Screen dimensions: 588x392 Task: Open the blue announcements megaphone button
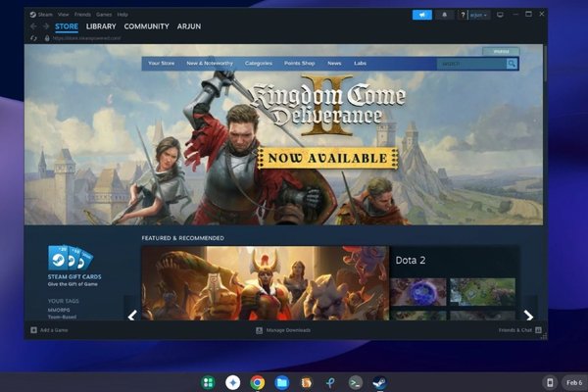(x=422, y=15)
